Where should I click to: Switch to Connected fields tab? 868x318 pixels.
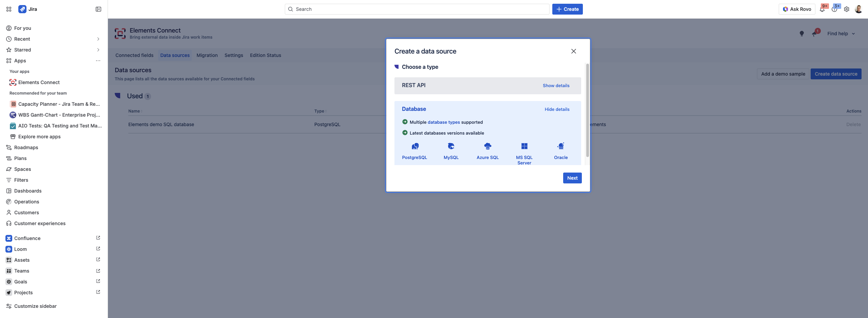[x=134, y=55]
